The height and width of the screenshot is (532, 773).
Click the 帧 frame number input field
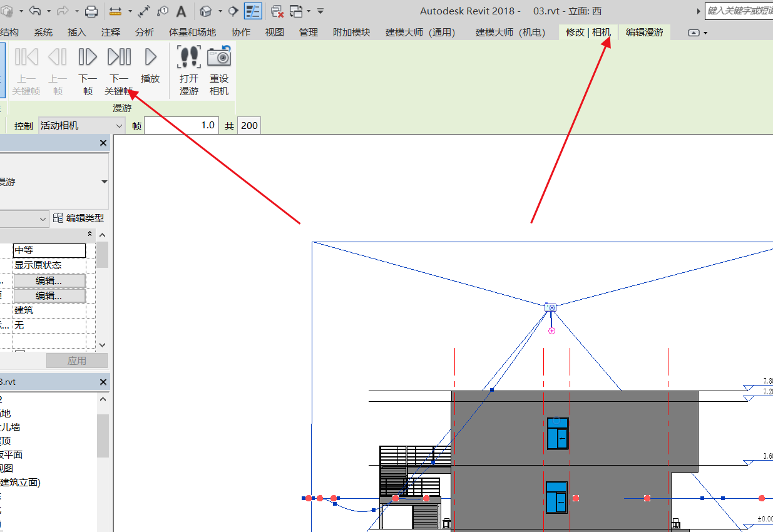182,126
